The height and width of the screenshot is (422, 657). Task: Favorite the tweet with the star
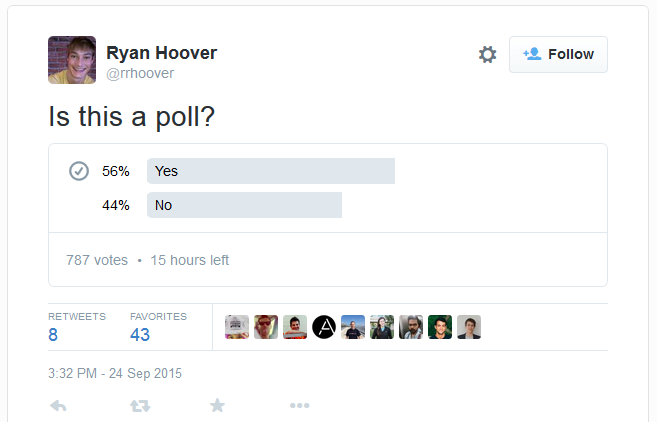point(217,406)
